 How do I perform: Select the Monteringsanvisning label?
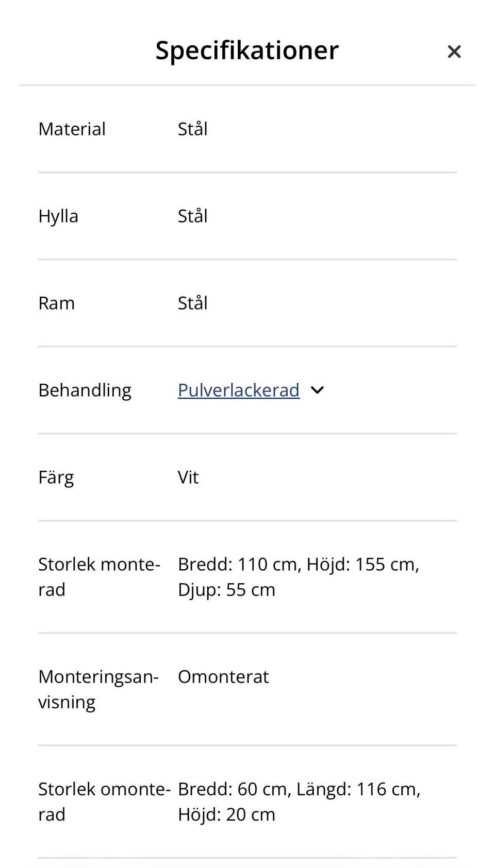tap(98, 689)
